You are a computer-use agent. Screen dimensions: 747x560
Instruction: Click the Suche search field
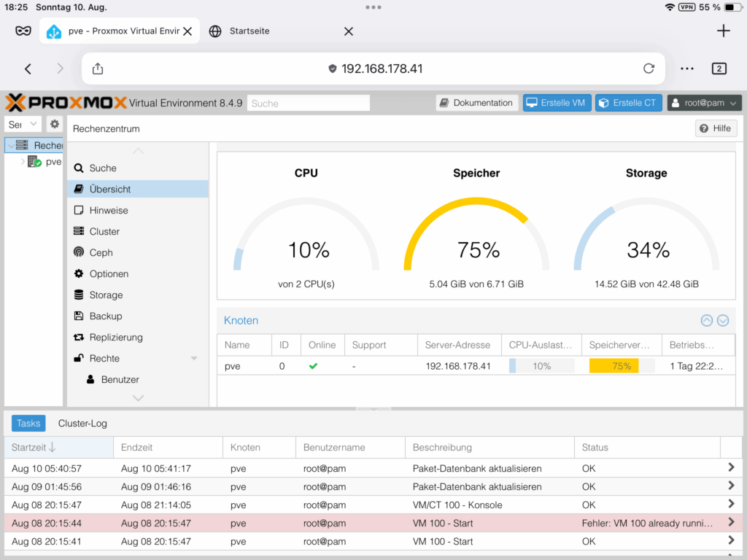coord(308,104)
